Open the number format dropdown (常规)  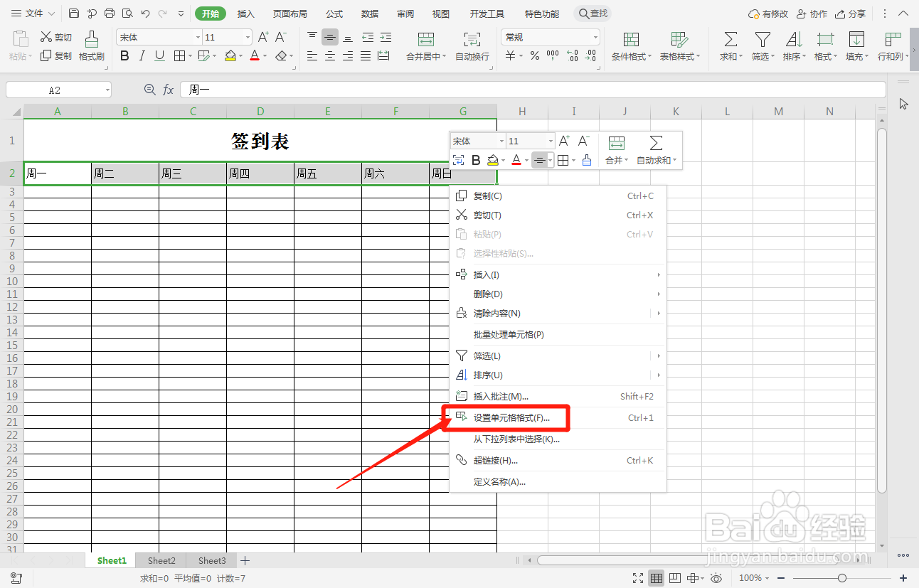click(595, 38)
